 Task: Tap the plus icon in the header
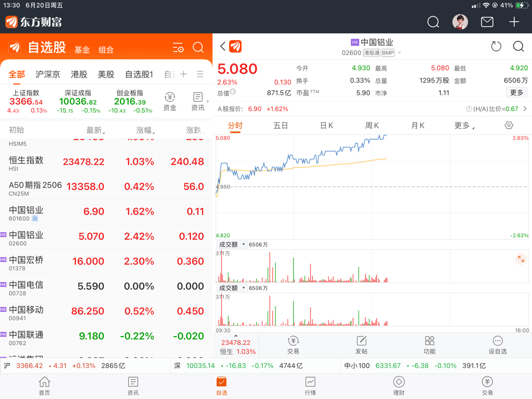point(514,22)
